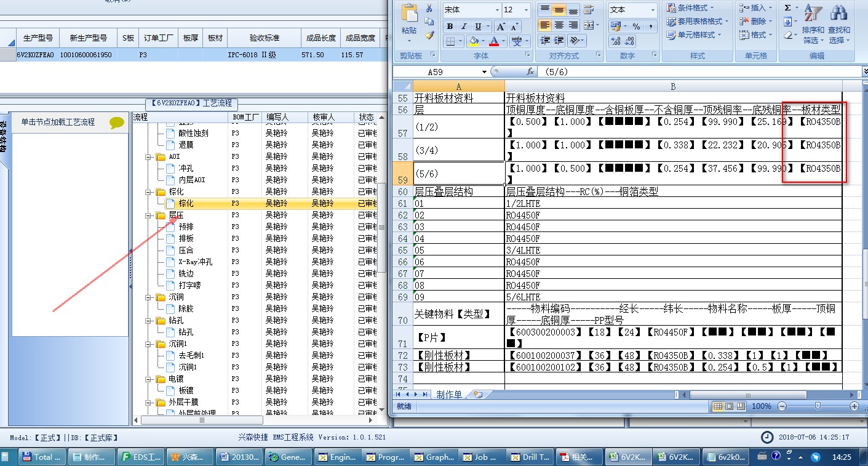Click the Increase Font Size icon
The image size is (868, 466).
point(501,26)
